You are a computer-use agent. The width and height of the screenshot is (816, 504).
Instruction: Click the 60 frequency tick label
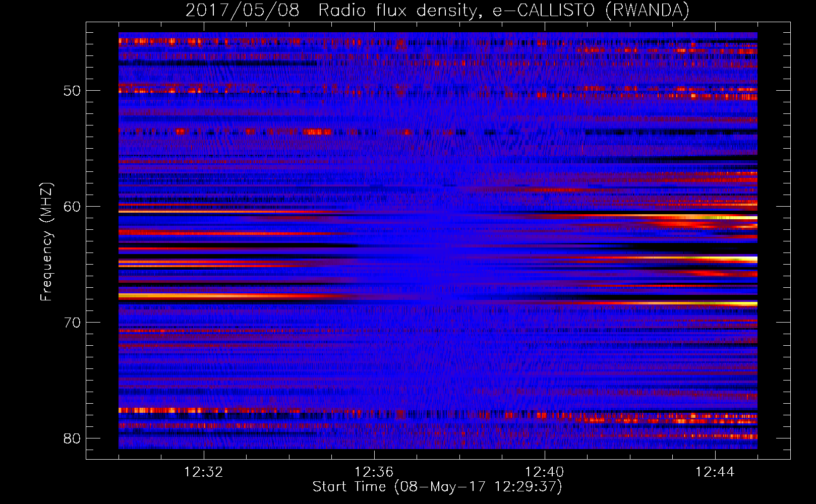72,207
